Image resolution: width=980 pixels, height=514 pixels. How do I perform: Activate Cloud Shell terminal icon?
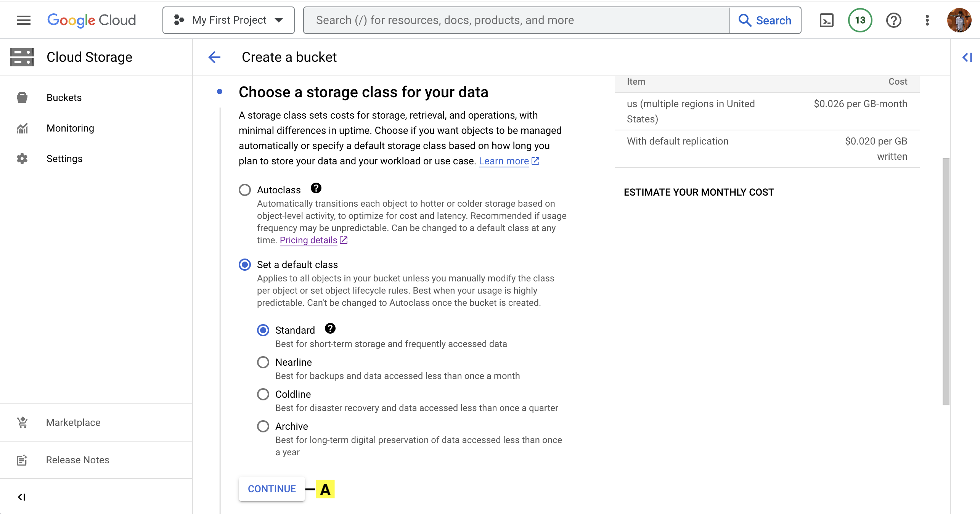click(827, 20)
